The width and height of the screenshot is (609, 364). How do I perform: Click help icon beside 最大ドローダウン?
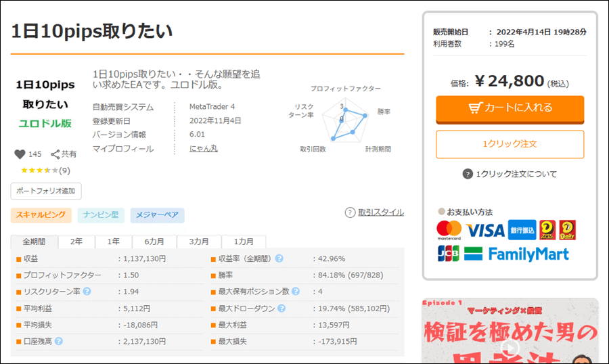click(x=281, y=309)
